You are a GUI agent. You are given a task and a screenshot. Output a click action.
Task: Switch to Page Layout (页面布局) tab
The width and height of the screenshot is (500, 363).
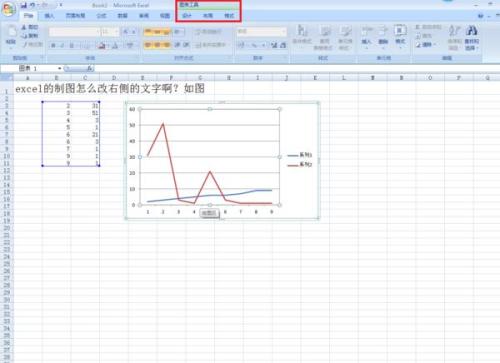pyautogui.click(x=75, y=16)
